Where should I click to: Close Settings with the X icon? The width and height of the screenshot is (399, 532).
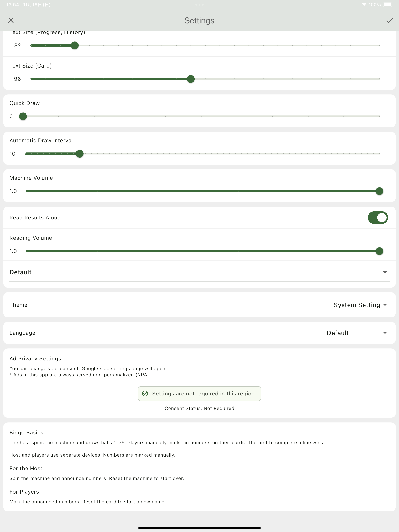pos(11,20)
